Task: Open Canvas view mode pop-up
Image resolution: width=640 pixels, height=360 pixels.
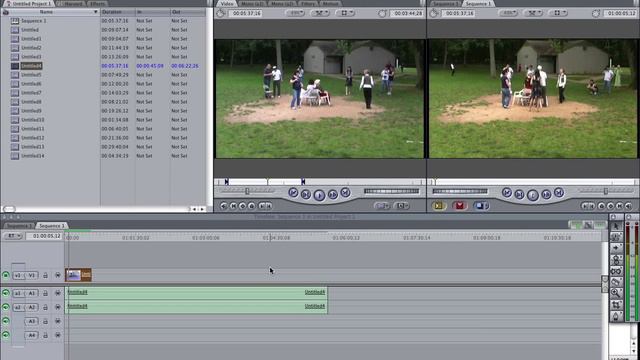Action: 558,13
